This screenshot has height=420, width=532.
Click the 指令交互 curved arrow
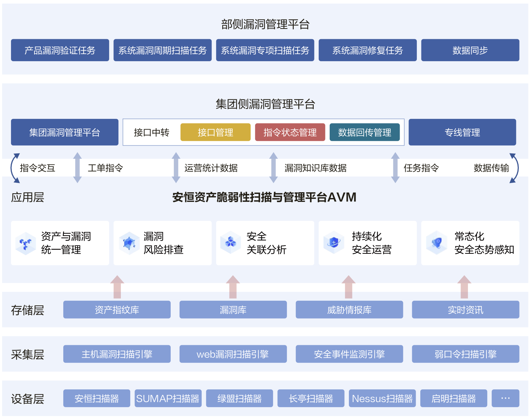click(15, 167)
